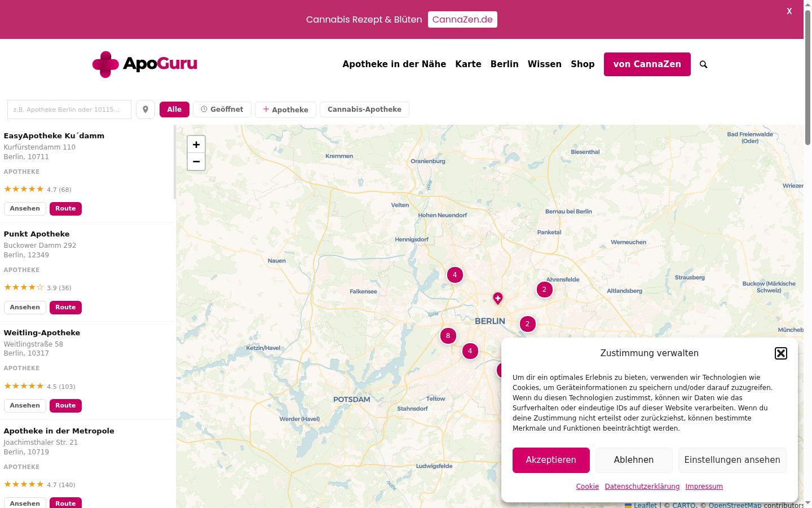Close the consent dialog

781,353
